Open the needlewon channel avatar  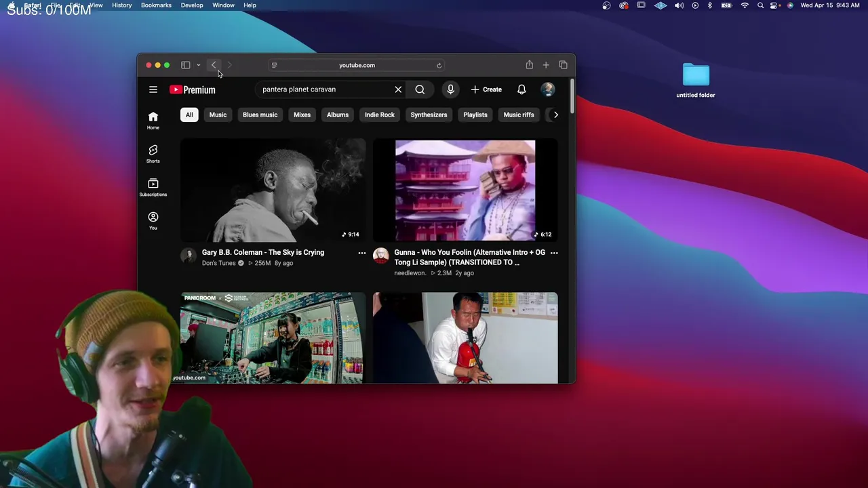[x=381, y=256]
